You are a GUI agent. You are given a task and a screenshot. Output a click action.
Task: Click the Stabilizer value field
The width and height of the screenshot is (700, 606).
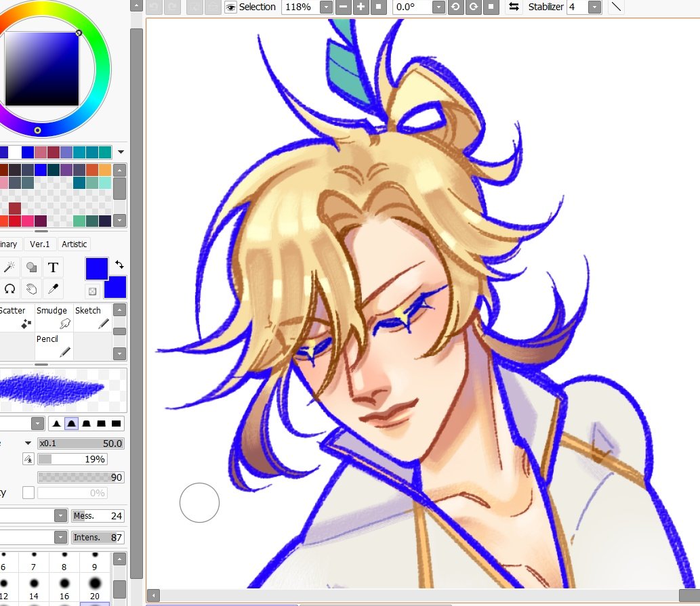[x=577, y=7]
